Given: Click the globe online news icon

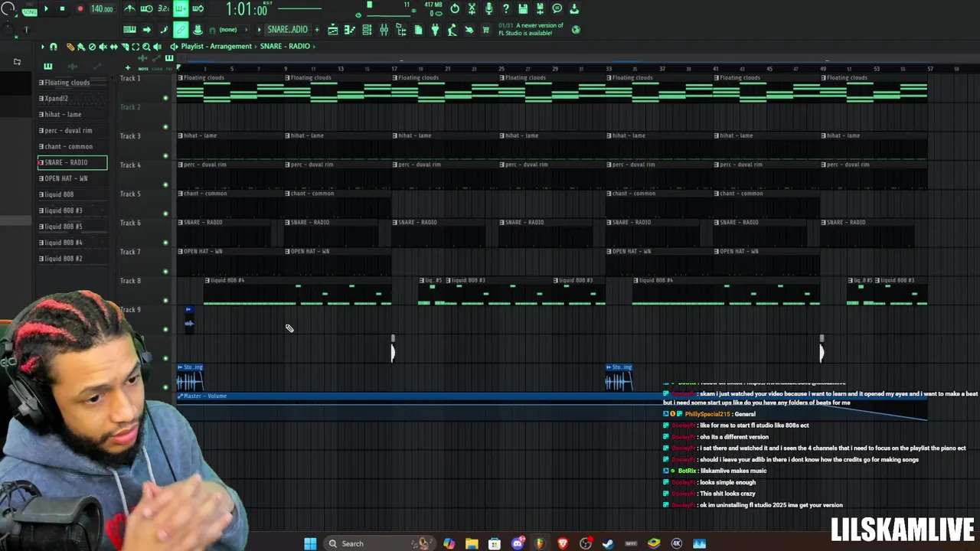Looking at the screenshot, I should coord(576,29).
